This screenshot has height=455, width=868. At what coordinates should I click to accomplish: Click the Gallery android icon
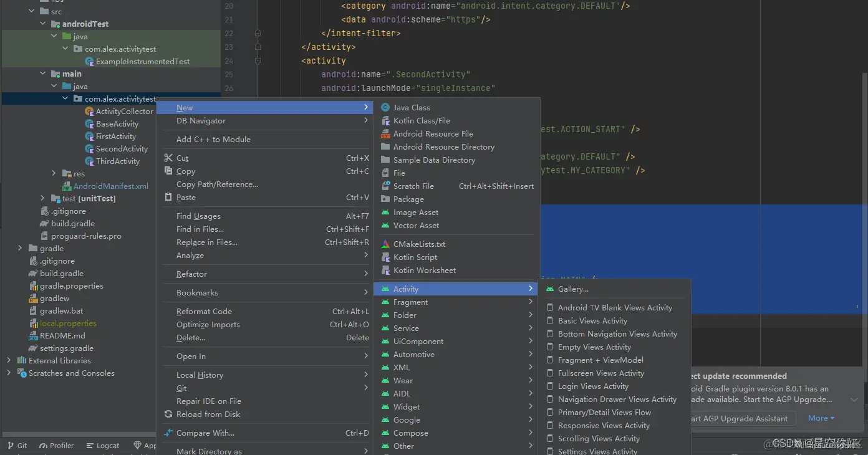(x=550, y=289)
